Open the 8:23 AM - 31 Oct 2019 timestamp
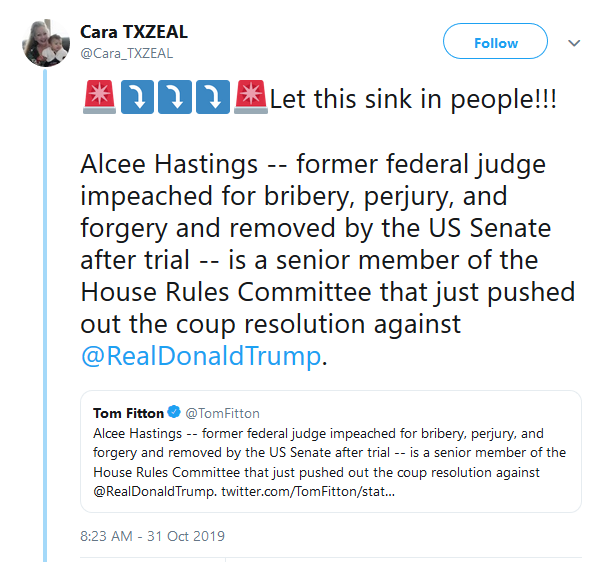Screen dimensions: 609x562 (152, 536)
